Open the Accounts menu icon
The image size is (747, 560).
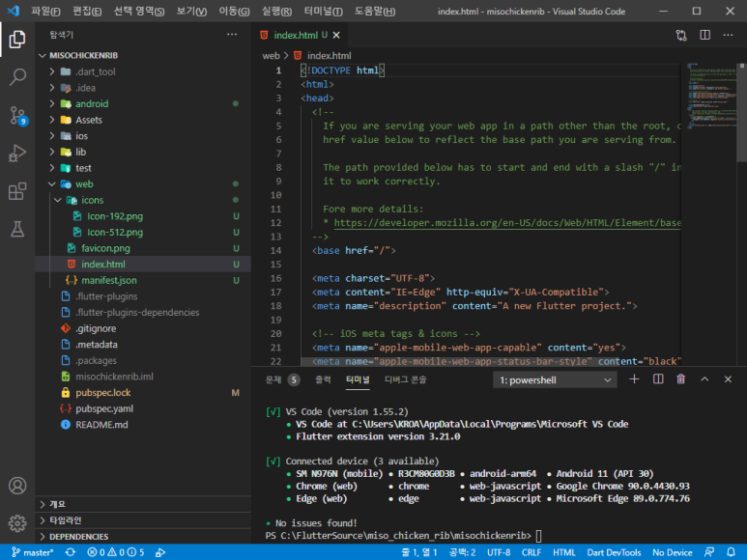tap(17, 486)
